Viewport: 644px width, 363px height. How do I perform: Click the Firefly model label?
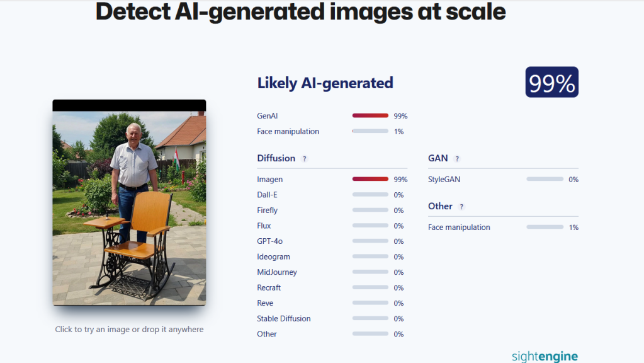click(267, 210)
